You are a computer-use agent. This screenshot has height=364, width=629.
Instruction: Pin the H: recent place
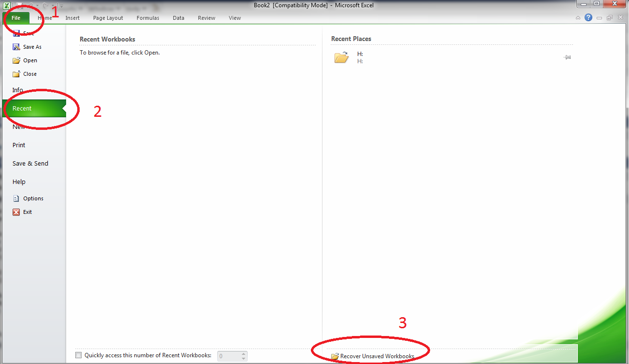click(567, 57)
